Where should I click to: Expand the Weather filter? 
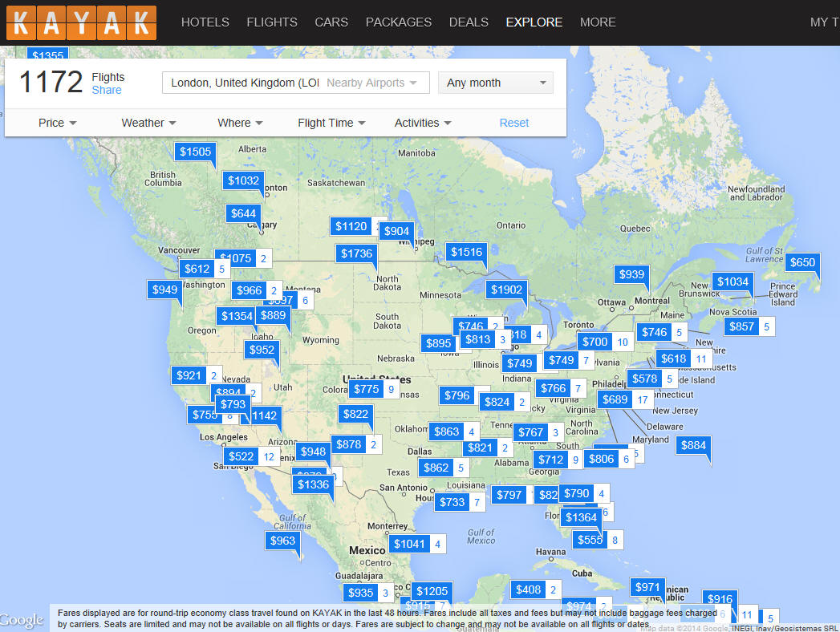pyautogui.click(x=148, y=123)
